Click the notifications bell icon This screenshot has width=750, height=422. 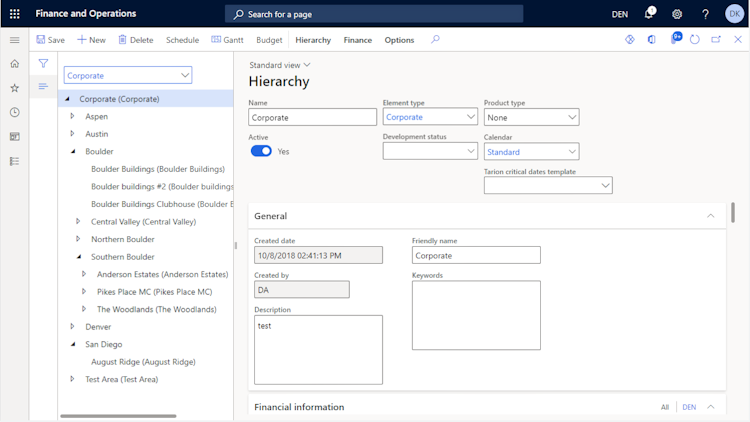coord(649,13)
